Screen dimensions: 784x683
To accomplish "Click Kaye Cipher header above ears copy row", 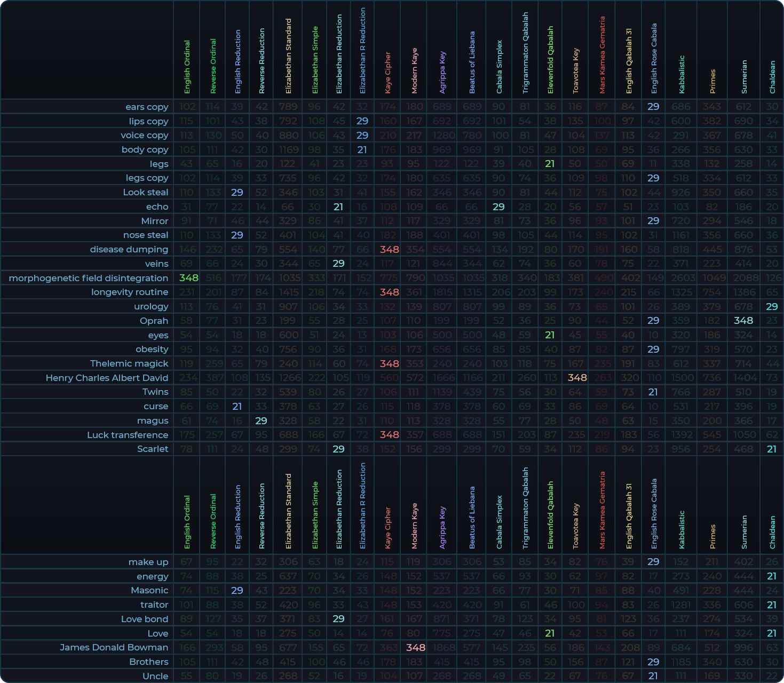I will coord(388,72).
